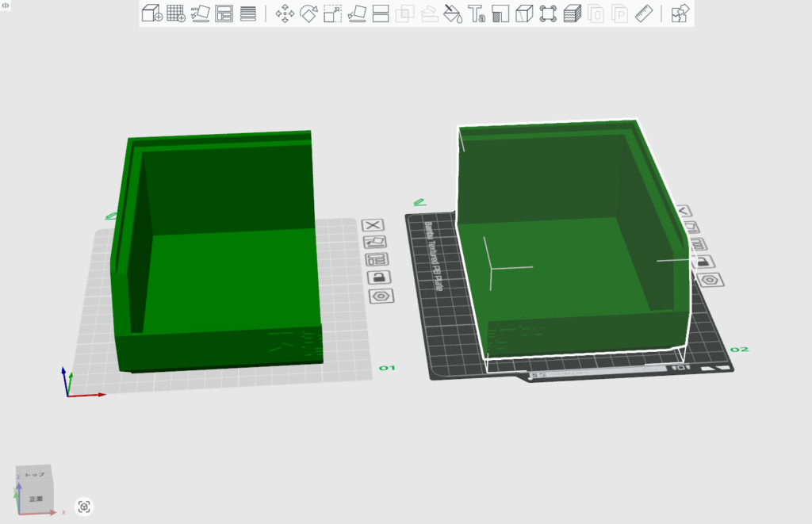Select the Scale tool
Screen dimensions: 812x524
(x=333, y=13)
